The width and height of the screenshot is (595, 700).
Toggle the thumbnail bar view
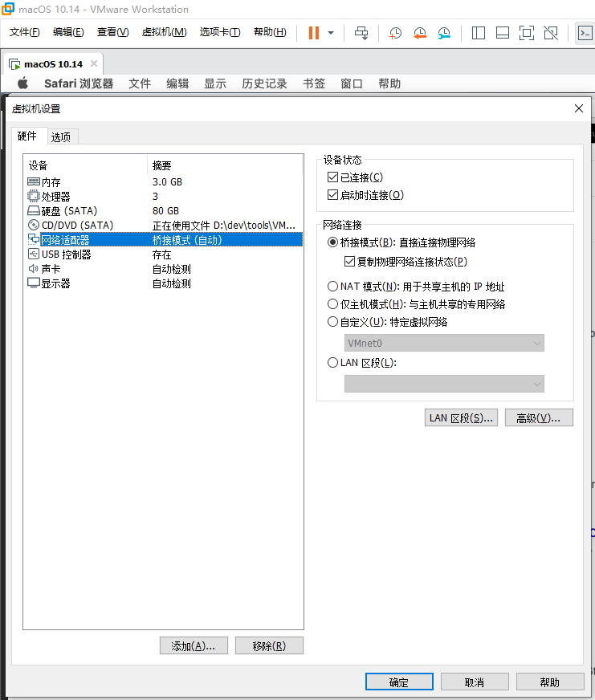[503, 33]
